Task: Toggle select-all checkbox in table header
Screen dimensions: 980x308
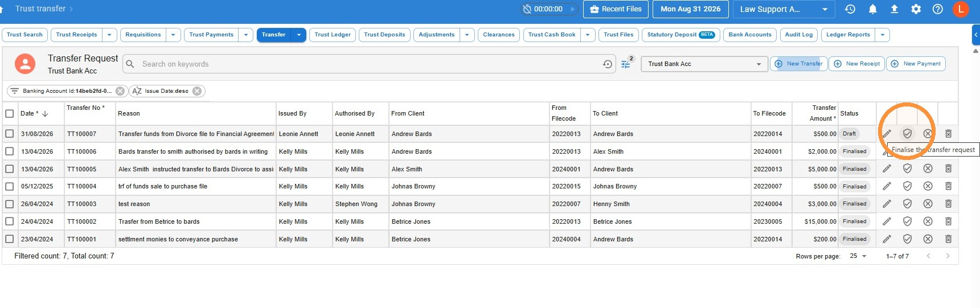Action: (x=10, y=113)
